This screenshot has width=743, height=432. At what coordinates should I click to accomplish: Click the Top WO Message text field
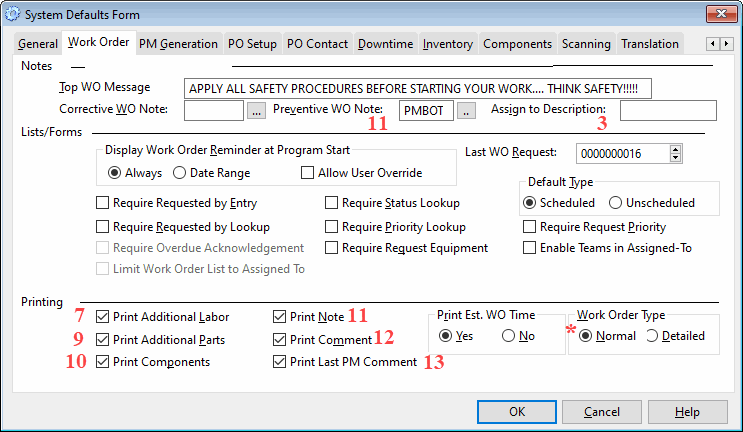(418, 88)
